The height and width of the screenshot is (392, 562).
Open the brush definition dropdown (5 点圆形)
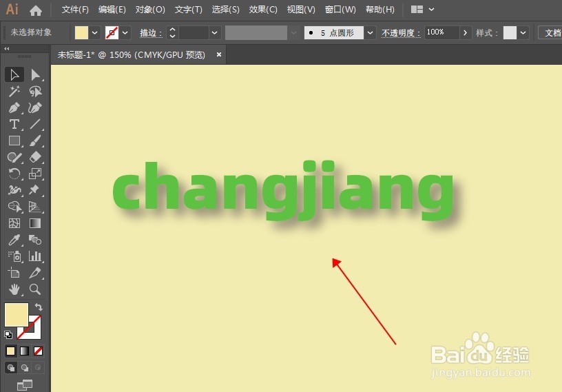point(370,32)
